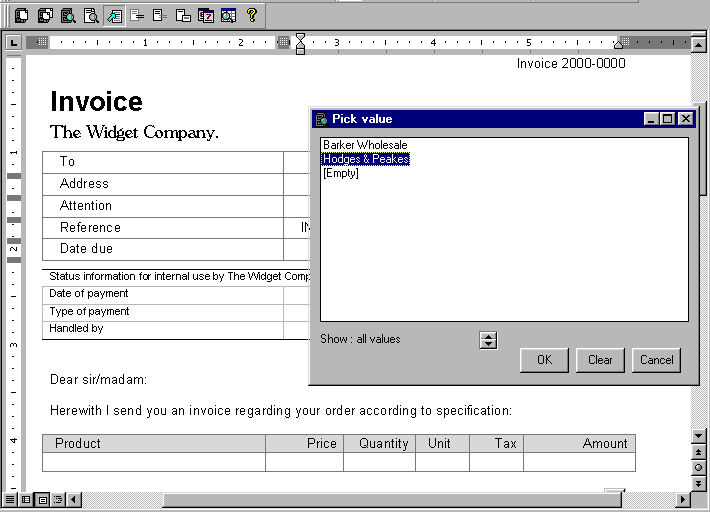Click the Clear button

pos(600,360)
